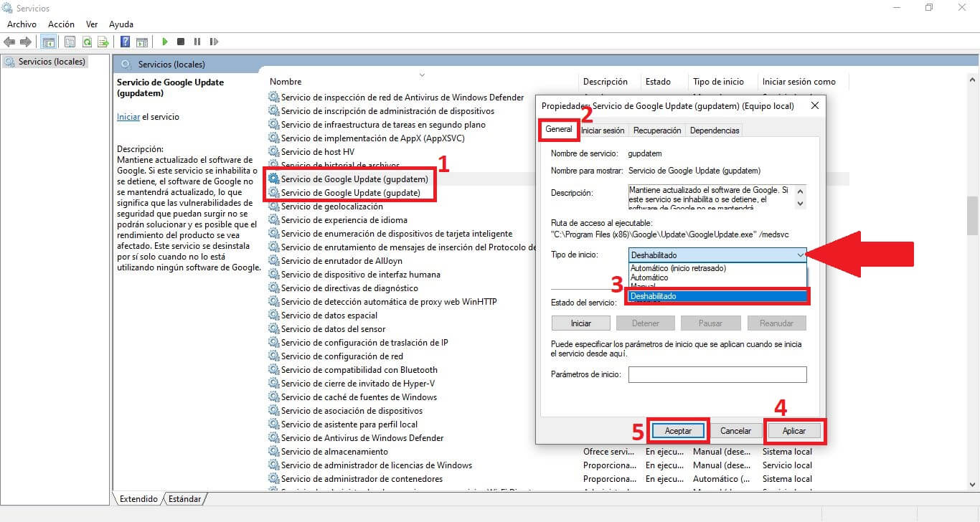Image resolution: width=980 pixels, height=522 pixels.
Task: Click the Aceptar button
Action: click(x=678, y=431)
